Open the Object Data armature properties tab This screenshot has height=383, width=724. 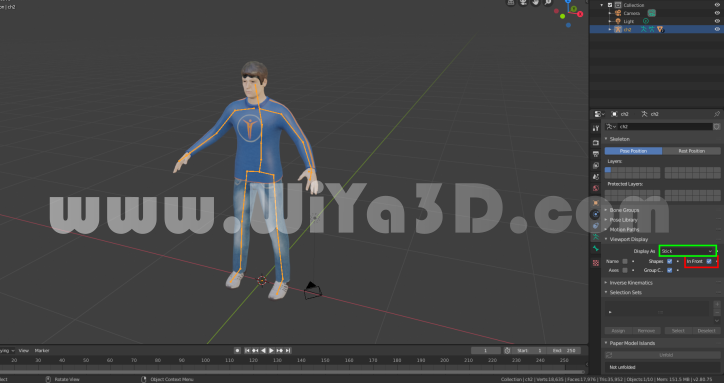[x=596, y=237]
